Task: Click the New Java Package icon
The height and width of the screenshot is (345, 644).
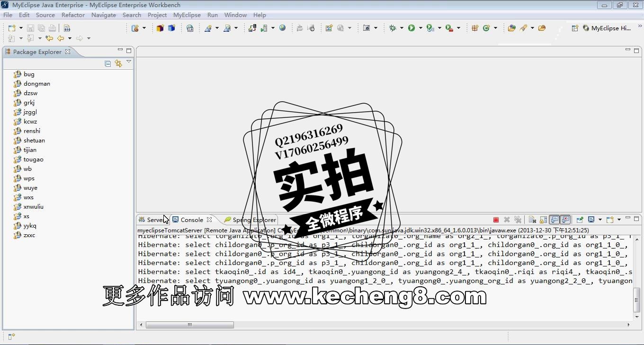Action: [475, 28]
